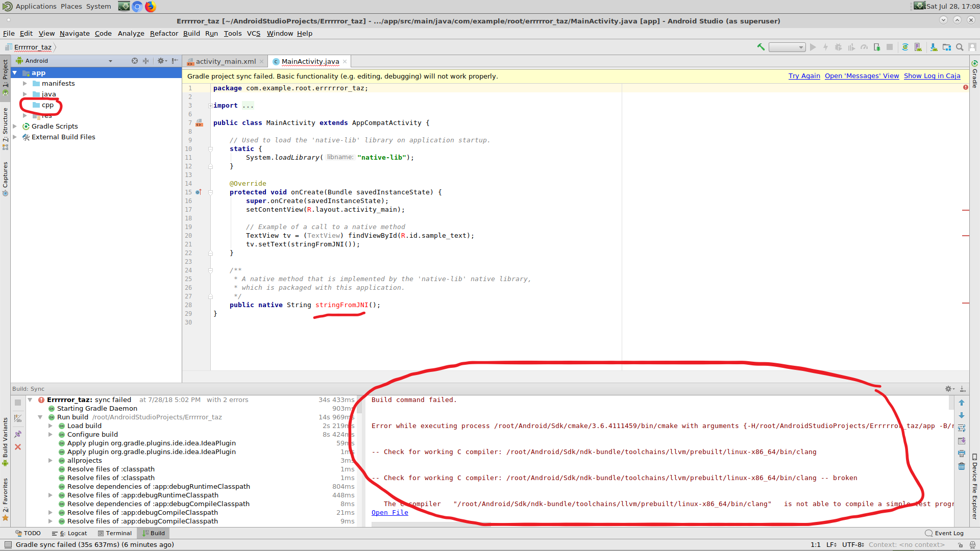Toggle view mode icon in Build panel
Image resolution: width=980 pixels, height=551 pixels.
tap(18, 418)
